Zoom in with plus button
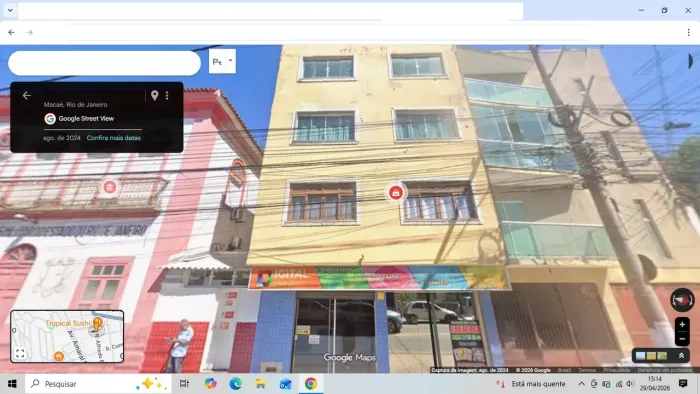Screen dimensions: 700x394 pos(682,324)
